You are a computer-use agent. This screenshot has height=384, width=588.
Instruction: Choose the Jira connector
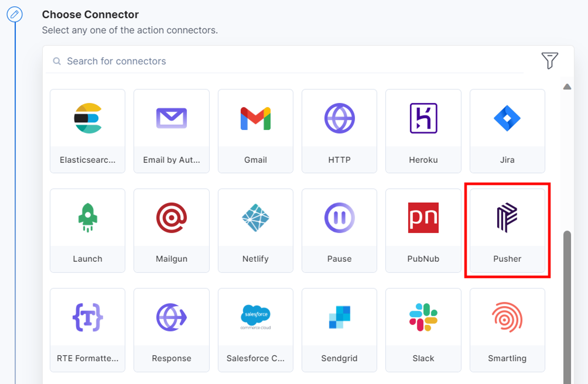[x=507, y=131]
